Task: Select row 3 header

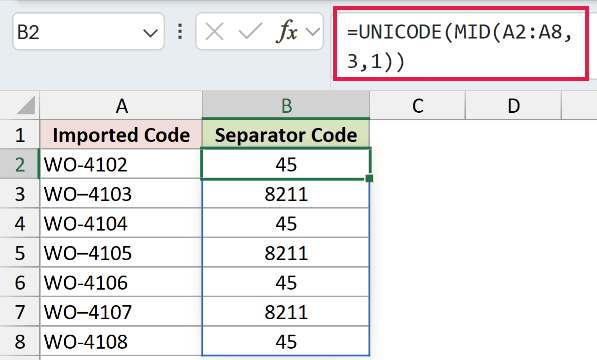Action: (20, 194)
